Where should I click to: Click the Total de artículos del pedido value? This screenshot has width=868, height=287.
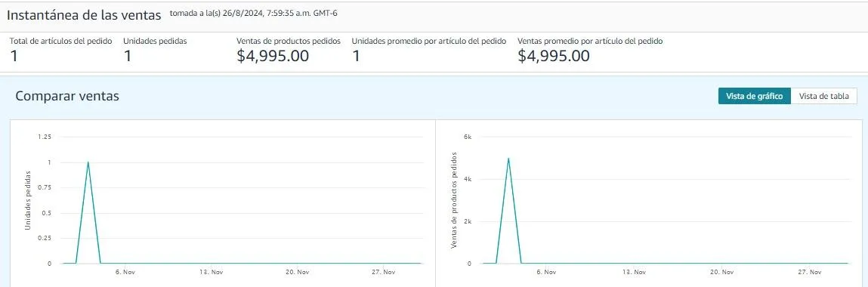14,56
